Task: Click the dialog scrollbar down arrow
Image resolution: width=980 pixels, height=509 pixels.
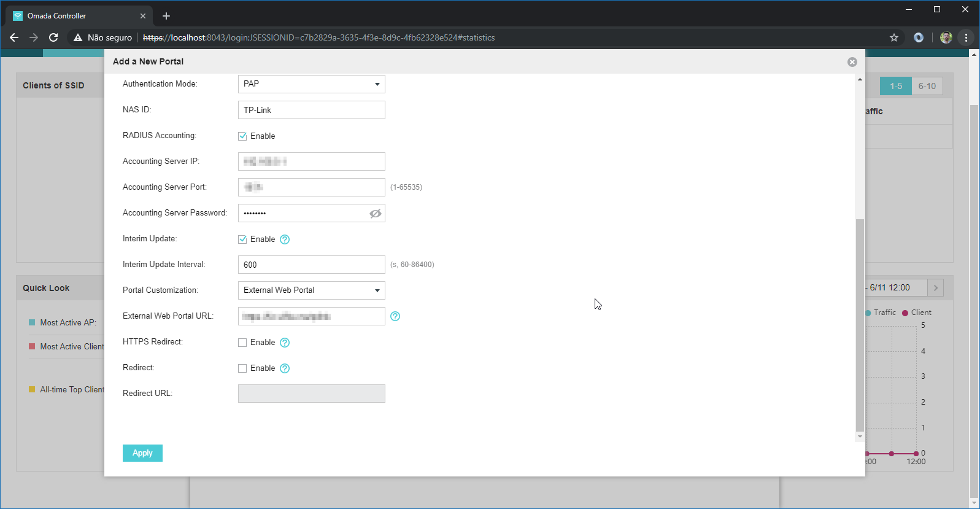Action: 860,437
